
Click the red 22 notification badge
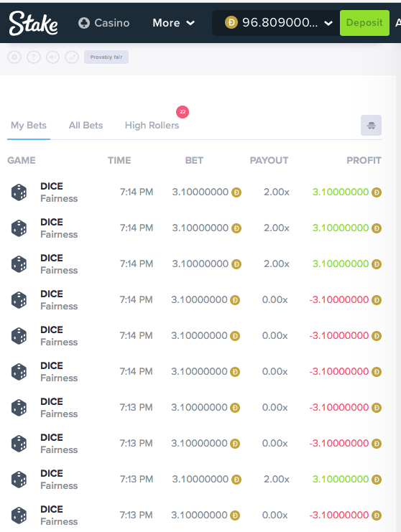click(x=183, y=111)
